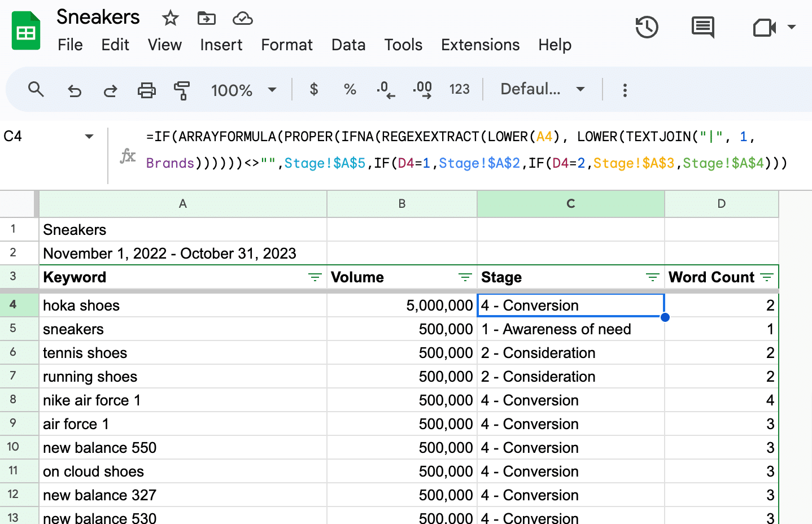Select the 'air force 1' cell
This screenshot has height=524, width=812.
(183, 424)
